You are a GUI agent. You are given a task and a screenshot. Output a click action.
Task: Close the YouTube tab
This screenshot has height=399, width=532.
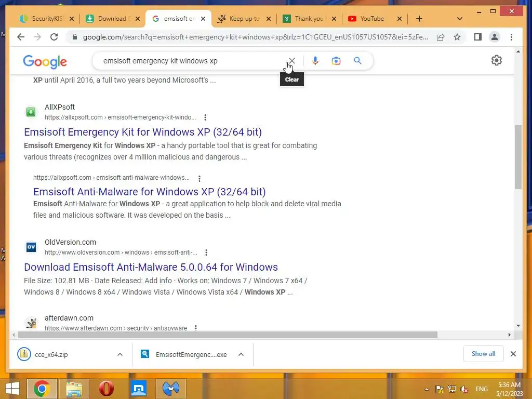click(x=400, y=19)
